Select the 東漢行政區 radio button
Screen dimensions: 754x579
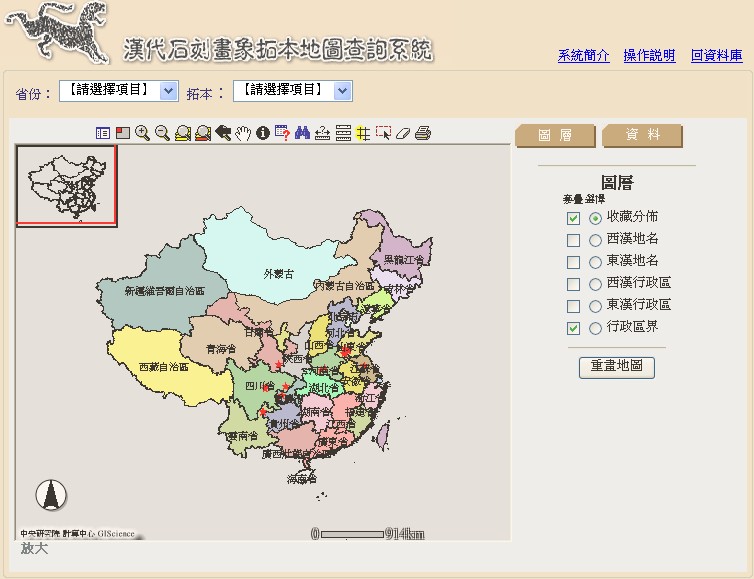(595, 306)
